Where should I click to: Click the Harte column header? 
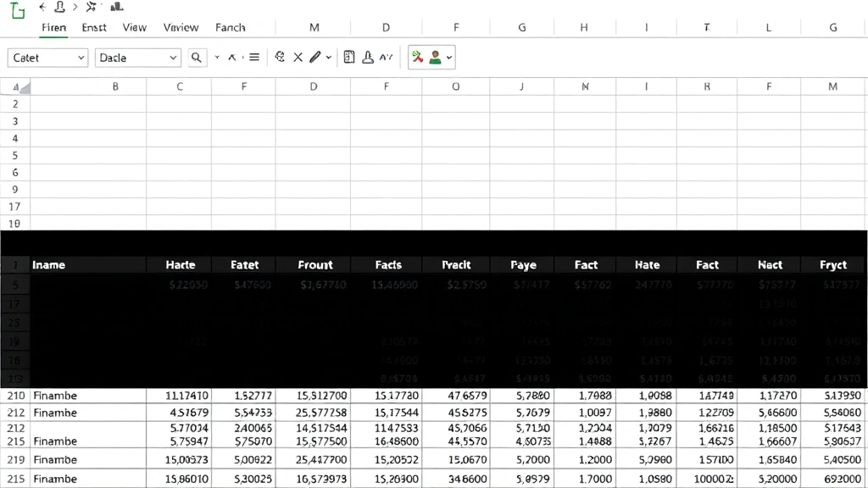pyautogui.click(x=179, y=264)
